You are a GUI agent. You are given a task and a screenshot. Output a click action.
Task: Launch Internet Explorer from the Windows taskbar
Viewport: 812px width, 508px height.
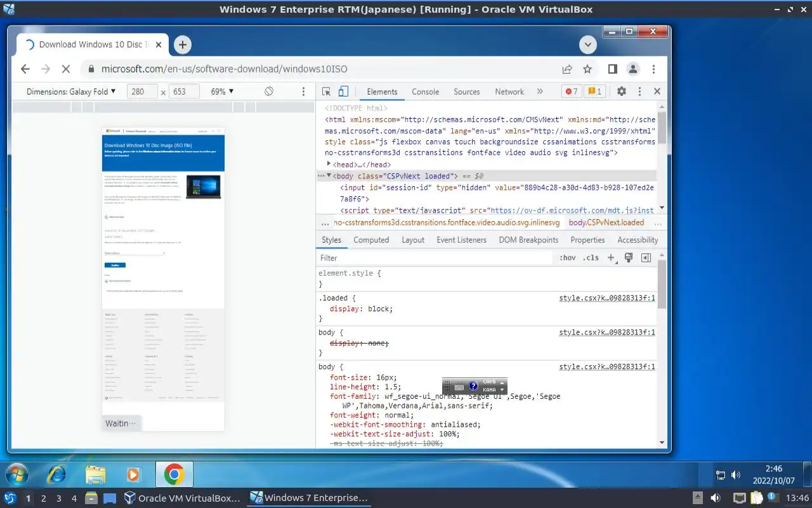(x=56, y=474)
